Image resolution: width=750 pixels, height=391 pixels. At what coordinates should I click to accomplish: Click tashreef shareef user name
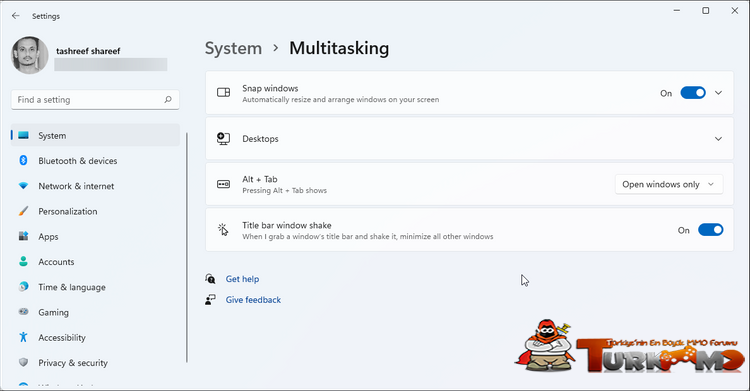pyautogui.click(x=88, y=51)
